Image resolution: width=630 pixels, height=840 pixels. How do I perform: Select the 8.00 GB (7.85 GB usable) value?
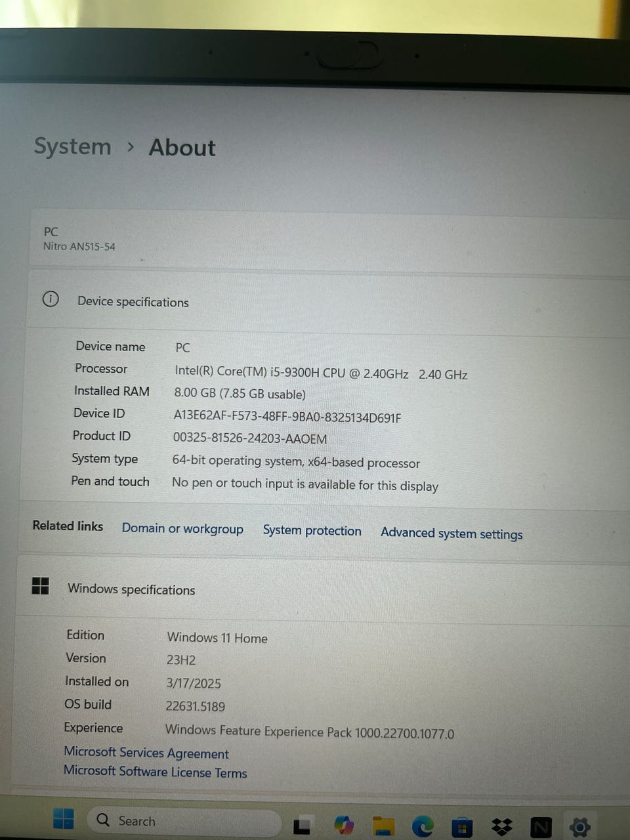[x=240, y=394]
